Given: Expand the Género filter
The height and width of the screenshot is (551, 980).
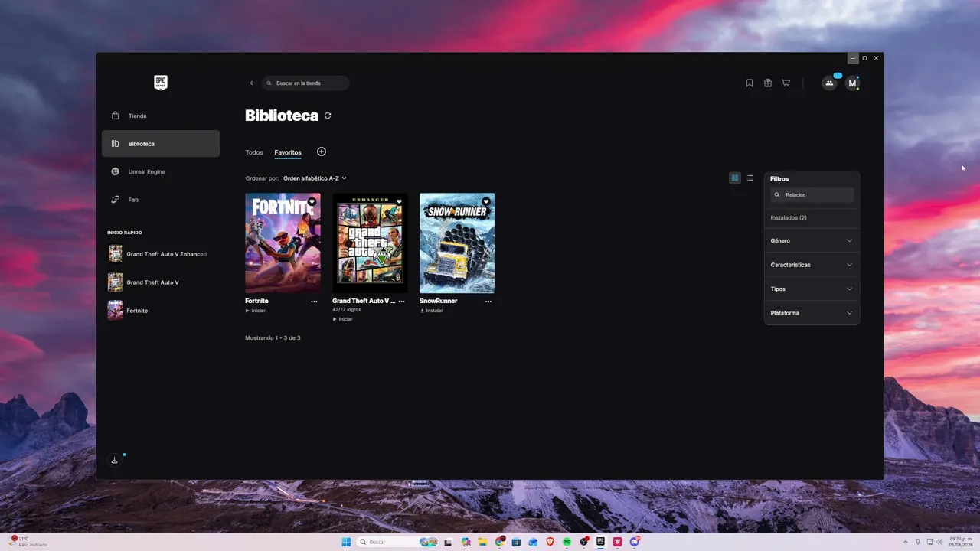Looking at the screenshot, I should click(x=812, y=241).
